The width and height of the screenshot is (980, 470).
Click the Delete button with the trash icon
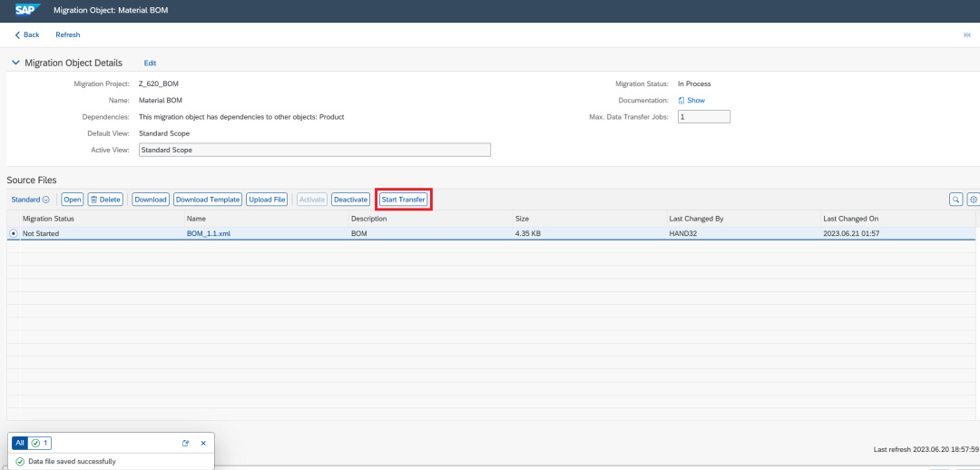[x=105, y=200]
